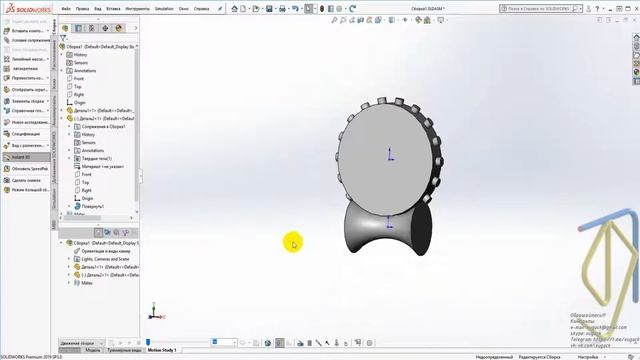Expand the Mates node in the motion tree

coord(69,283)
